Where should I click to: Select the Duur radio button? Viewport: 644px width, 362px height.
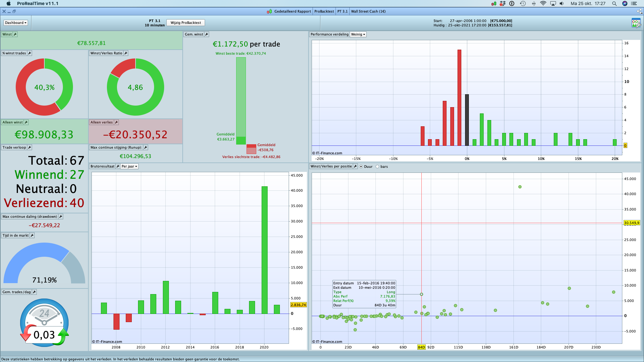[x=361, y=167]
